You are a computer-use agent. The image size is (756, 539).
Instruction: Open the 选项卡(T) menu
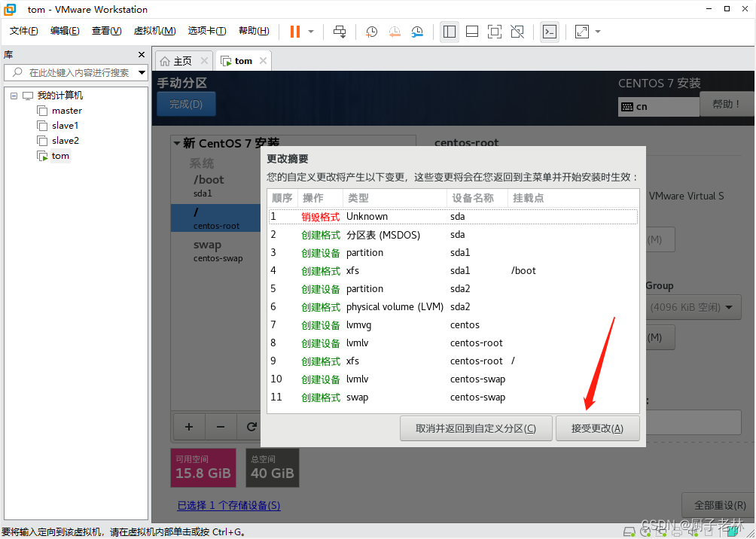click(x=207, y=31)
